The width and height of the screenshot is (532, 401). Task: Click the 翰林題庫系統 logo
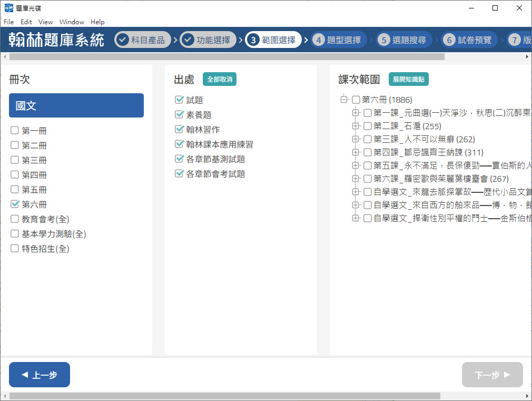tap(56, 40)
